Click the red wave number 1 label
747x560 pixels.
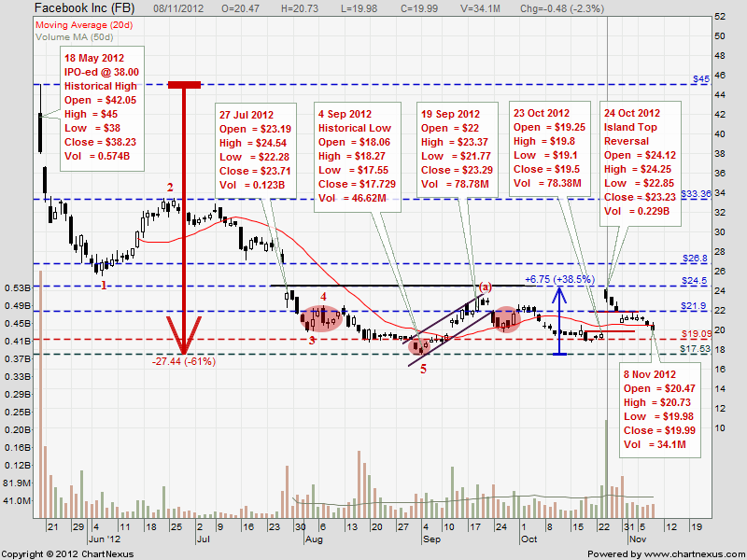[104, 286]
